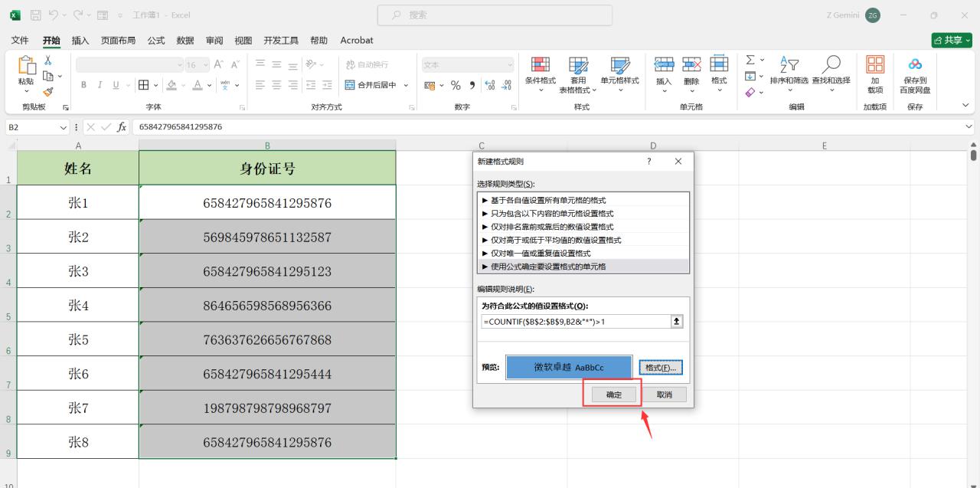Click the Clear eraser icon
The image size is (980, 488).
click(750, 92)
